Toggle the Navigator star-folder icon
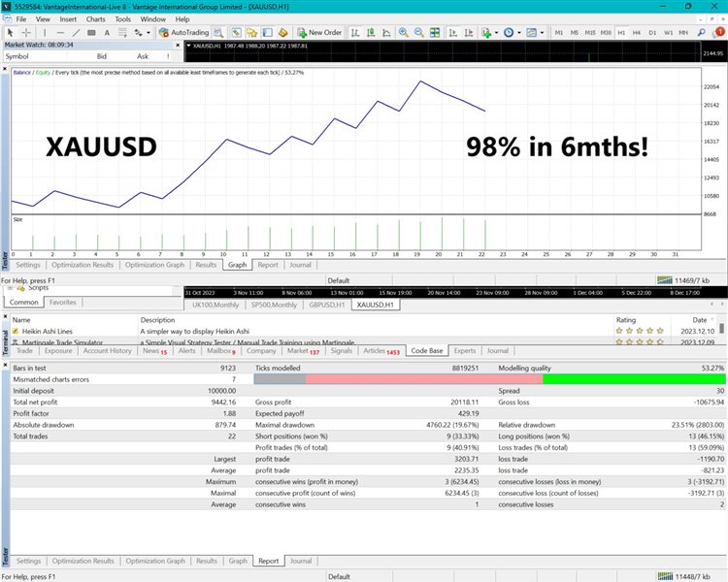The height and width of the screenshot is (582, 728). tap(251, 32)
